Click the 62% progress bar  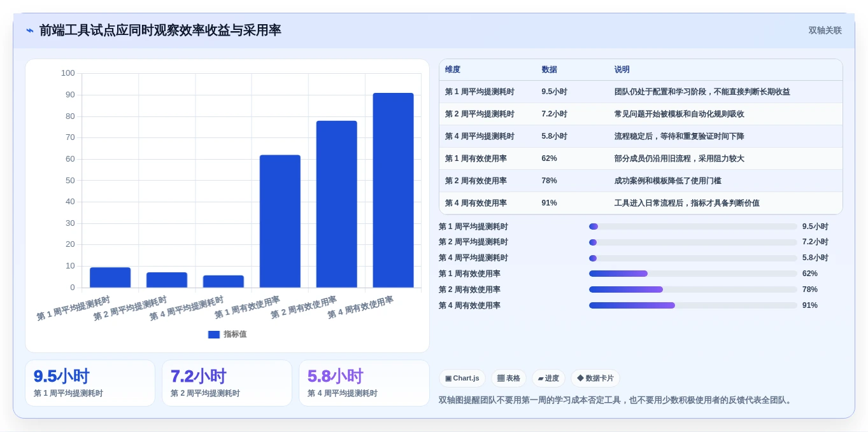(x=693, y=274)
